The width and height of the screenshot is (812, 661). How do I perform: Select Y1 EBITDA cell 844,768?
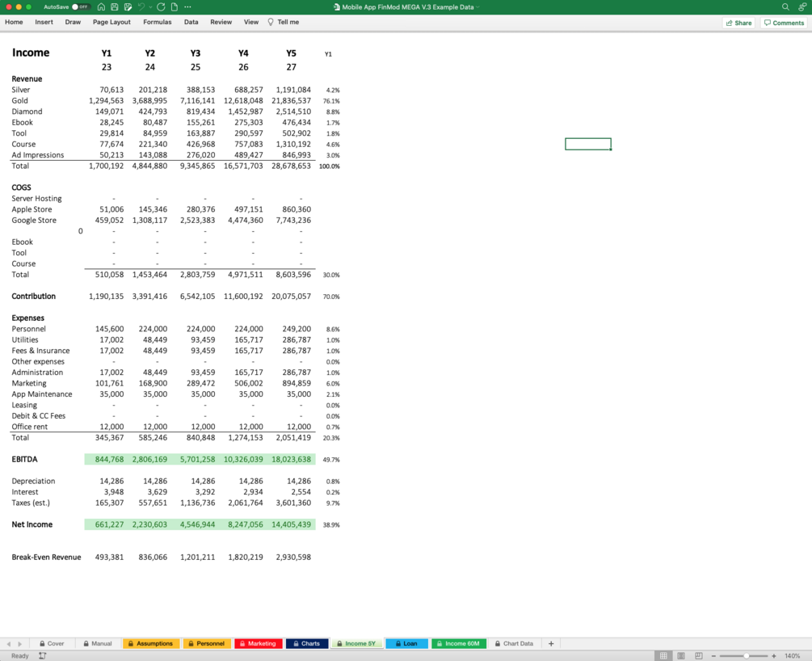109,460
